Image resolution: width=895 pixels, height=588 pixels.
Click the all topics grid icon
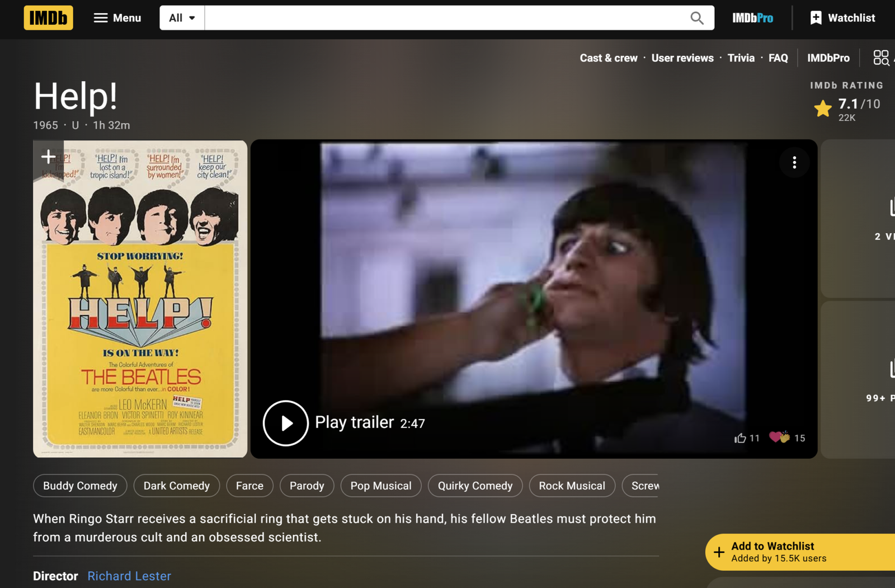tap(881, 58)
